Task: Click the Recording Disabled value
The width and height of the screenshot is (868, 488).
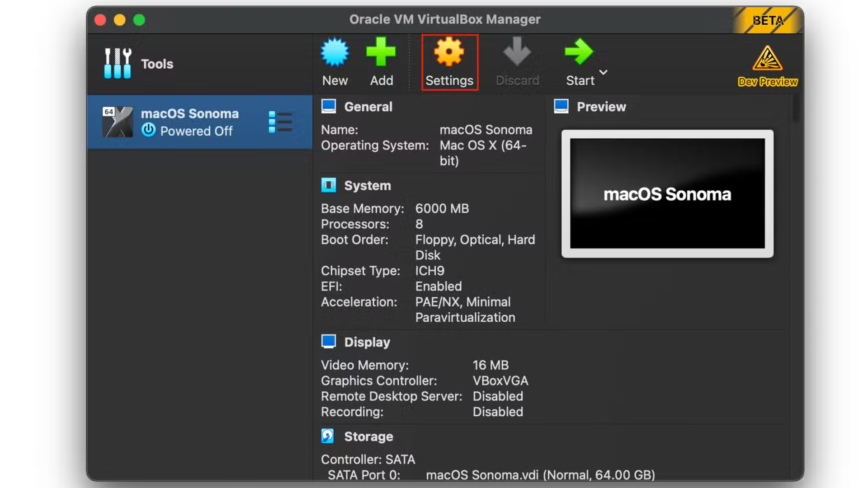Action: [498, 412]
